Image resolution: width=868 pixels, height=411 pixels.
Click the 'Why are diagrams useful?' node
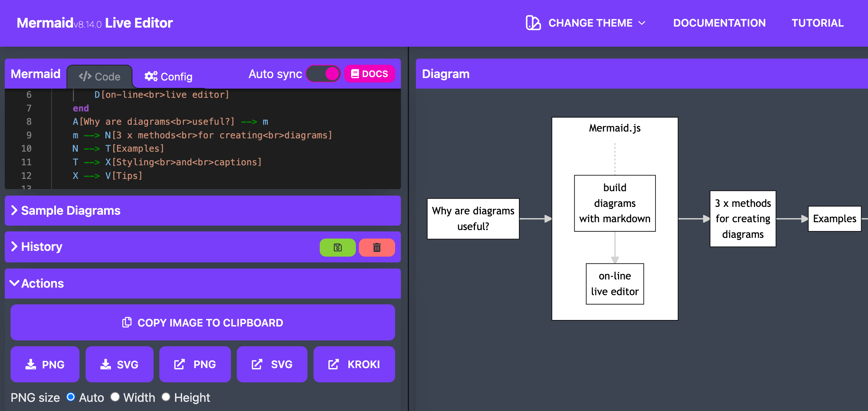click(x=473, y=218)
